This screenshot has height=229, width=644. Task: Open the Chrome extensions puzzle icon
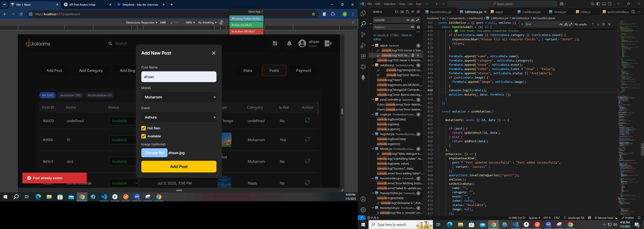click(333, 14)
